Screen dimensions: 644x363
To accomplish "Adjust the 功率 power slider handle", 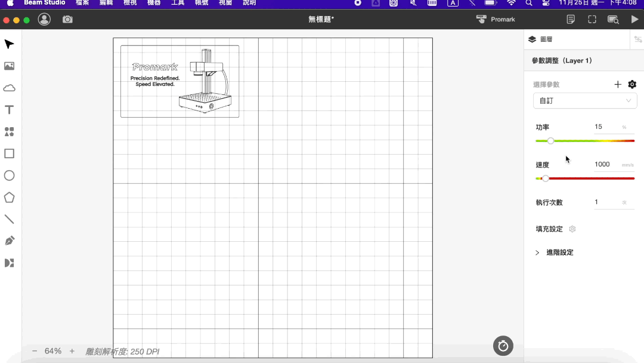I will pyautogui.click(x=550, y=140).
